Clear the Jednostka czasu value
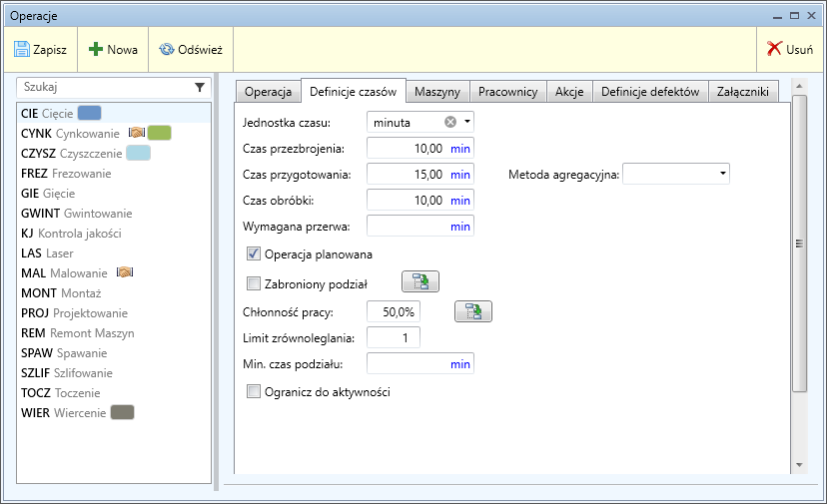Viewport: 827px width, 504px height. click(450, 122)
